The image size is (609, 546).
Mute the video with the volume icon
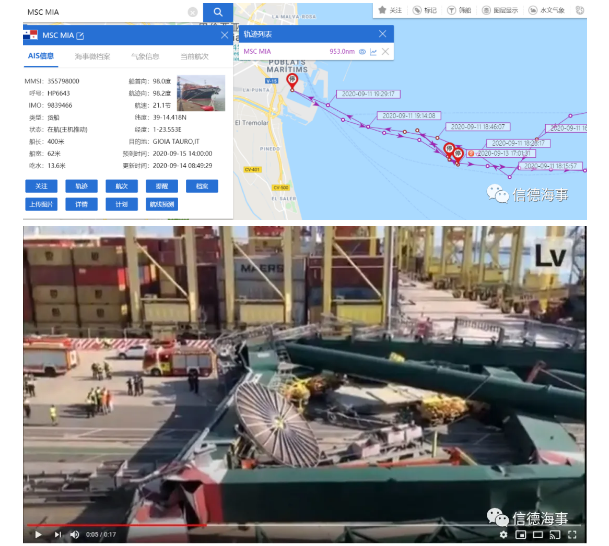[74, 535]
